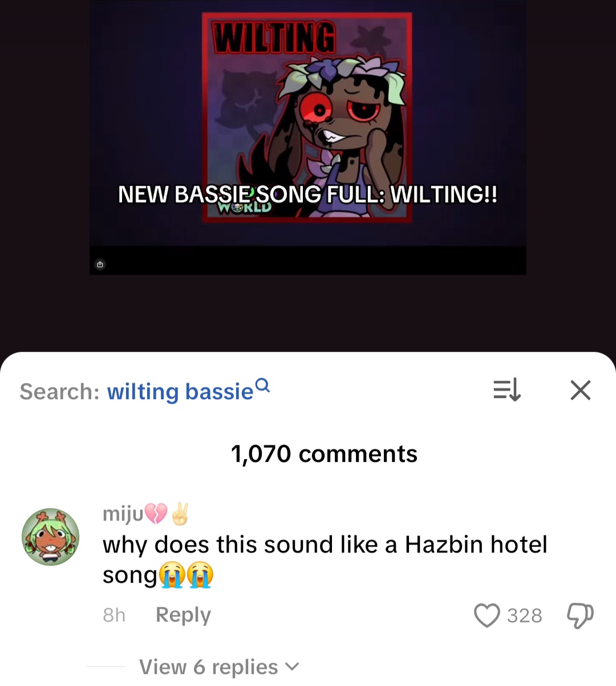Tap the NEW BASSIE SONG FULL caption

307,194
